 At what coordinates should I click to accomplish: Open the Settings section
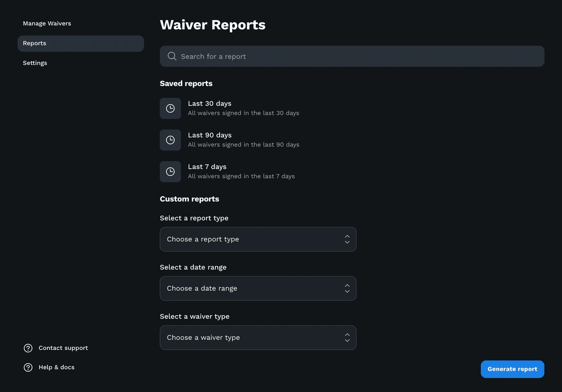[x=35, y=62]
